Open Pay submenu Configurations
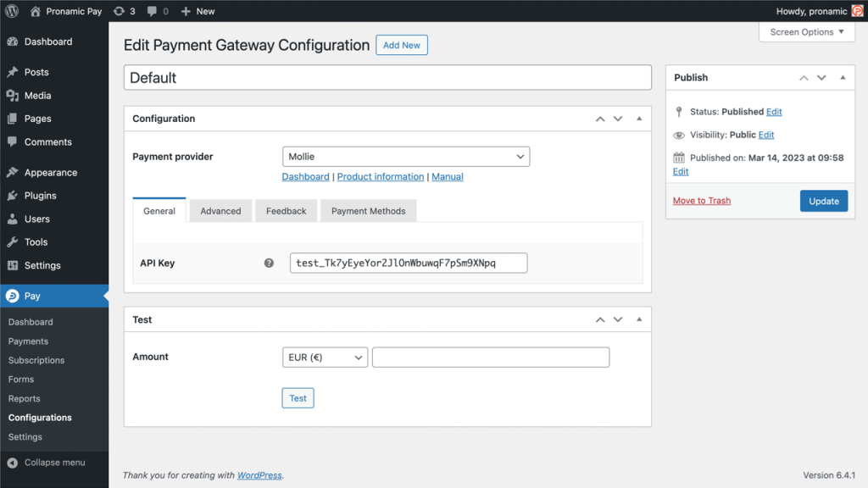Screen dimensions: 868x488 (x=40, y=418)
